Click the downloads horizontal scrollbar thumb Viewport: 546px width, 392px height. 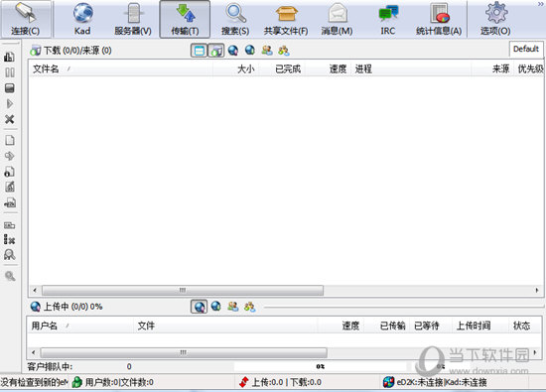click(x=183, y=290)
